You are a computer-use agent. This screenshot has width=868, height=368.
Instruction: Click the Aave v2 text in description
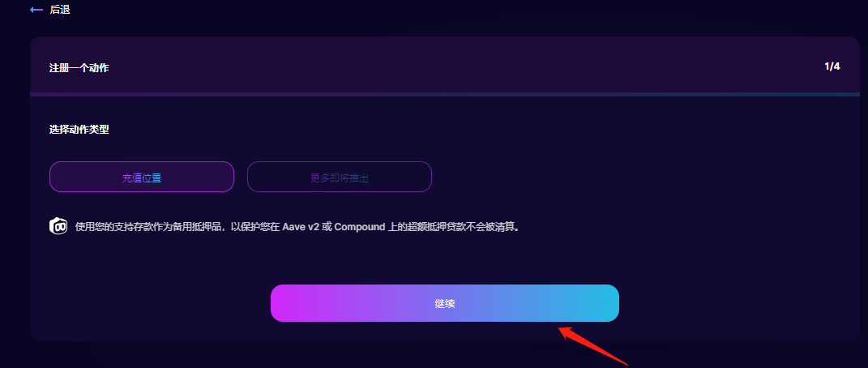(301, 227)
